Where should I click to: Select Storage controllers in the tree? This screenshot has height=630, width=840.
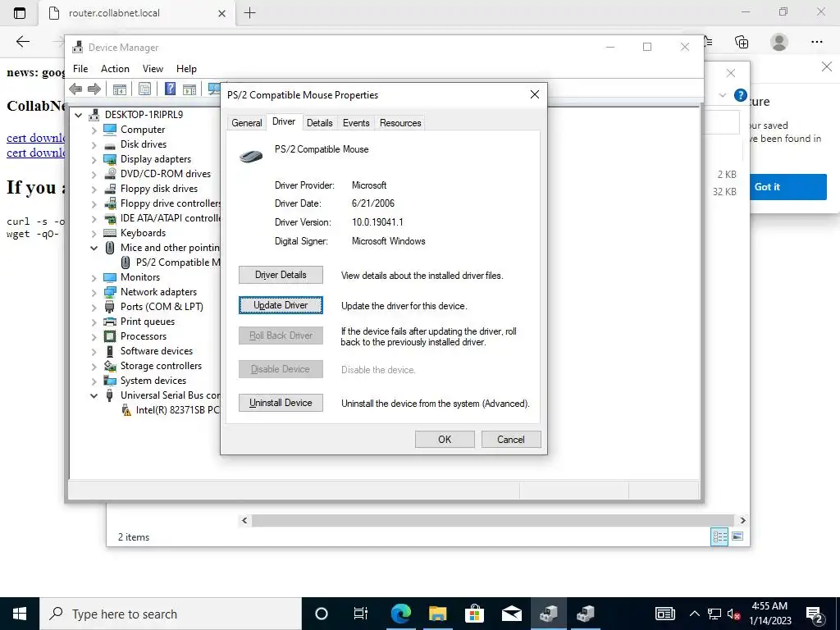[x=161, y=366]
